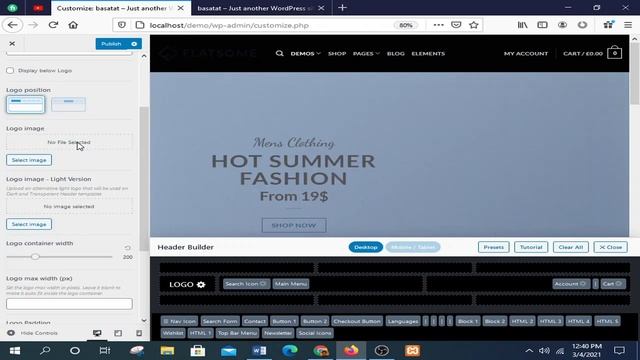Open Publish settings gear
This screenshot has width=640, height=360.
[x=134, y=44]
